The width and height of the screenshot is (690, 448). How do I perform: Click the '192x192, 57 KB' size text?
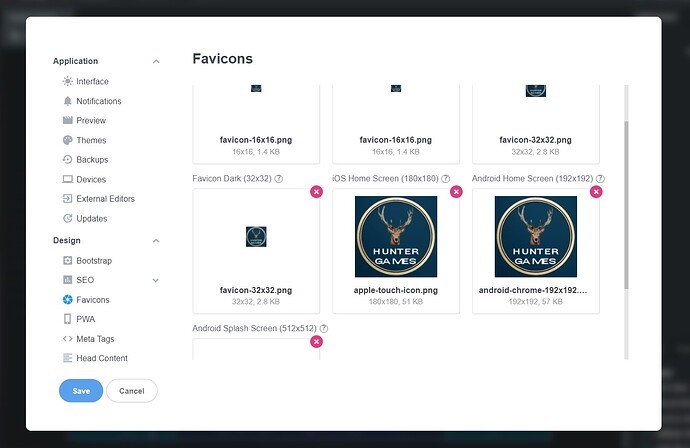536,302
